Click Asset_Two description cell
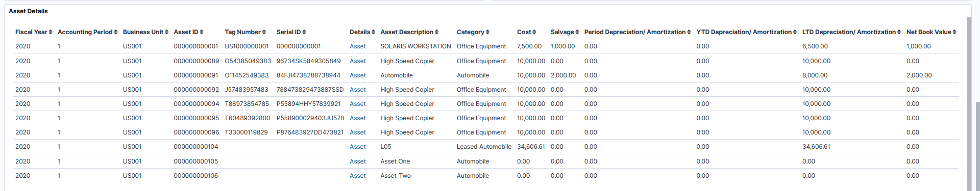The image size is (980, 191). (396, 176)
